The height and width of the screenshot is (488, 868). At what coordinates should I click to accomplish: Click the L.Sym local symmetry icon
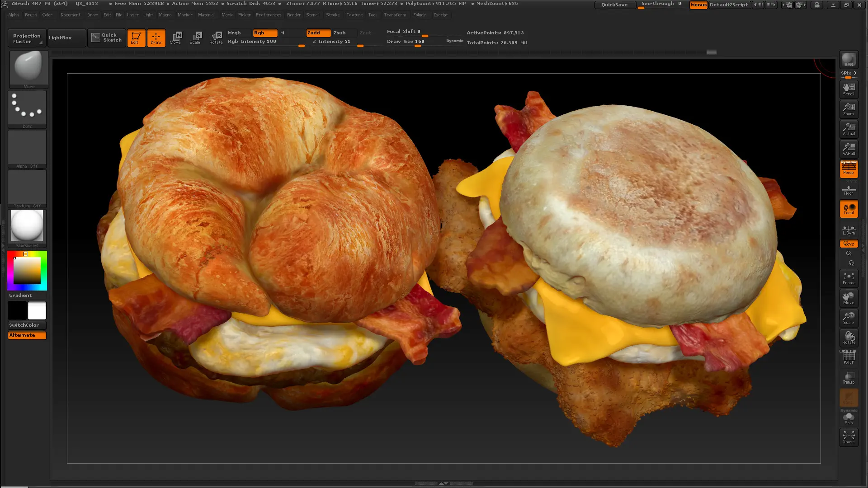point(849,230)
